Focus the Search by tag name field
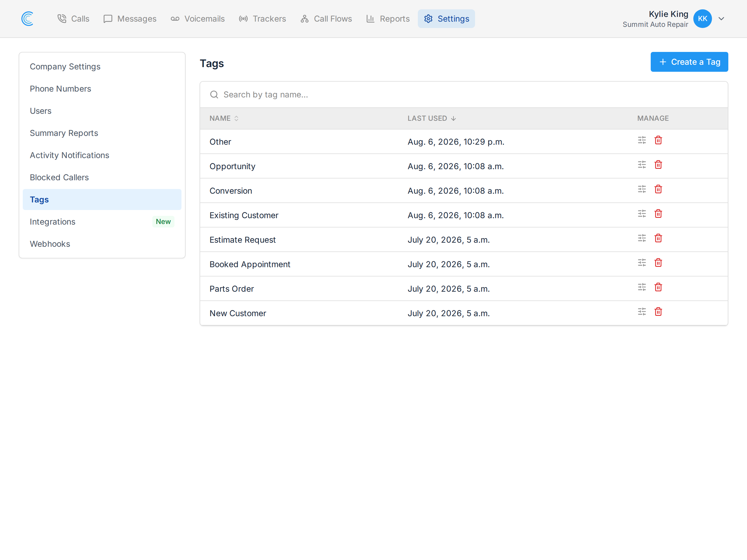The image size is (747, 560). [x=464, y=94]
